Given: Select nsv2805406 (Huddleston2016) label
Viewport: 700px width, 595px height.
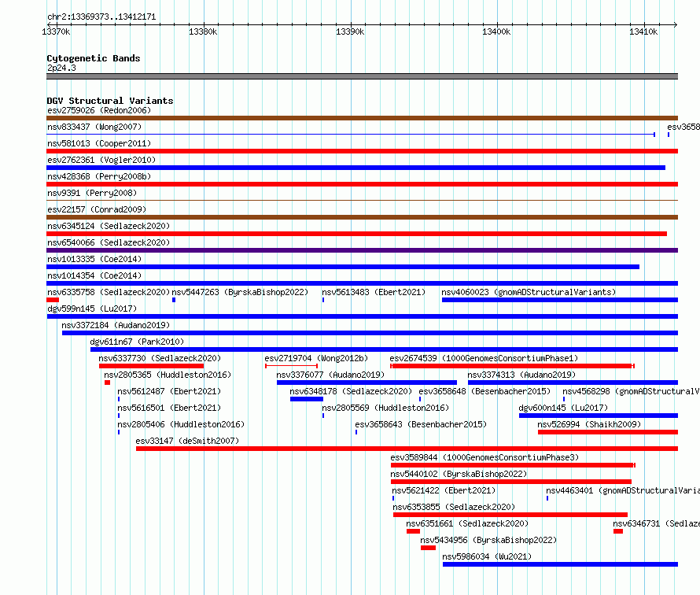Looking at the screenshot, I should click(181, 424).
